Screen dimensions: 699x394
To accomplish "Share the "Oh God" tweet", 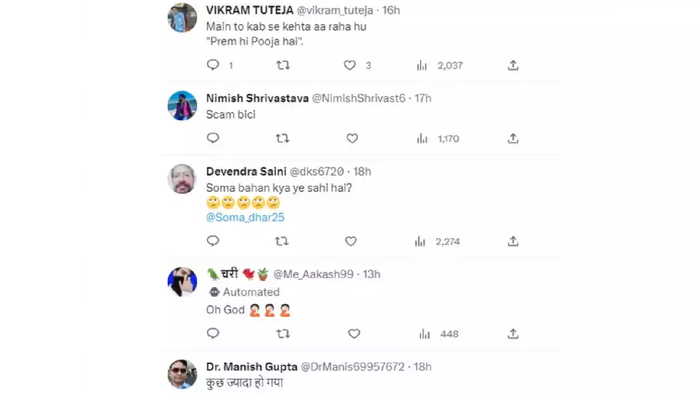I will 513,333.
